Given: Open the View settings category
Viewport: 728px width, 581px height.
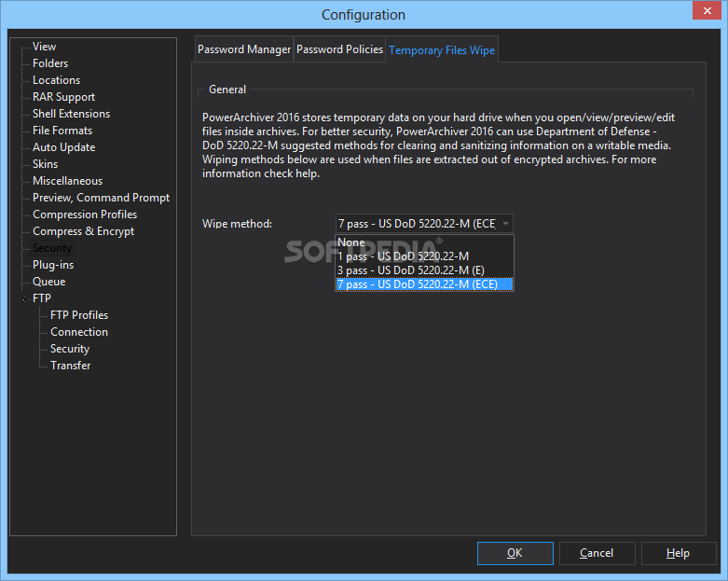Looking at the screenshot, I should click(44, 47).
